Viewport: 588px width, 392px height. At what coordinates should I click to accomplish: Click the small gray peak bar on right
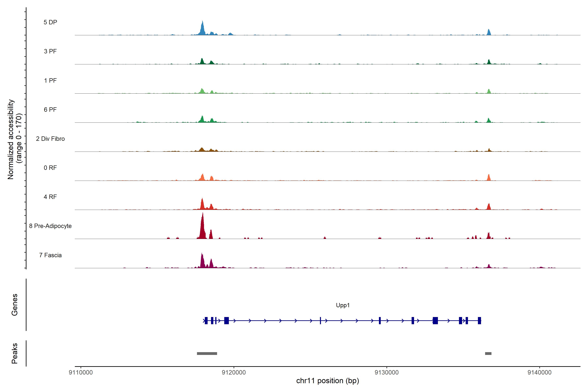coord(488,353)
